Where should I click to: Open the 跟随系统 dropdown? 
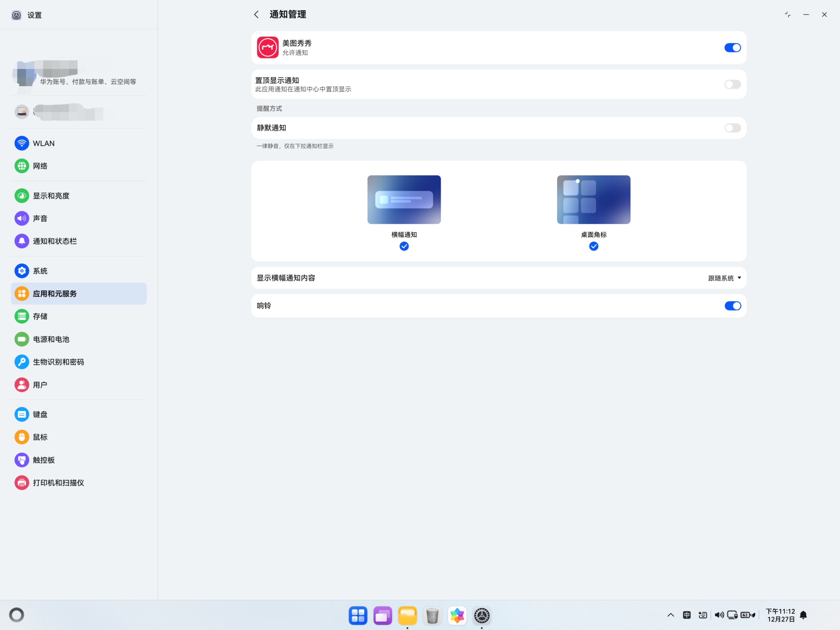click(x=724, y=278)
